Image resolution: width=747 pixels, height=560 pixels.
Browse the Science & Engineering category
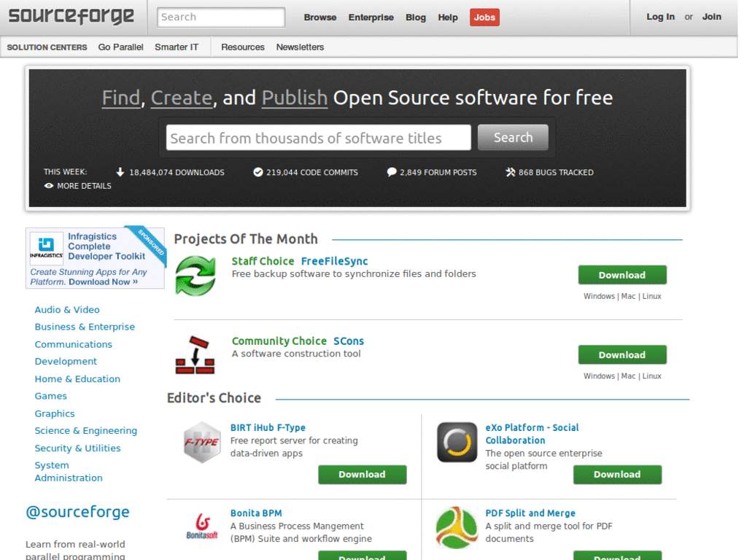86,431
